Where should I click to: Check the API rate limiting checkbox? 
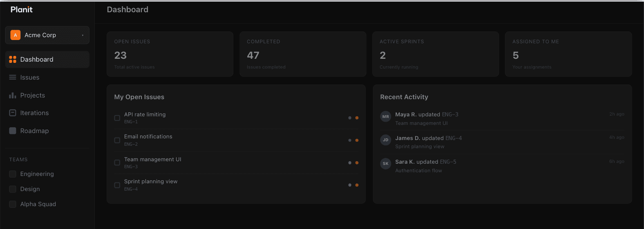[x=117, y=118]
